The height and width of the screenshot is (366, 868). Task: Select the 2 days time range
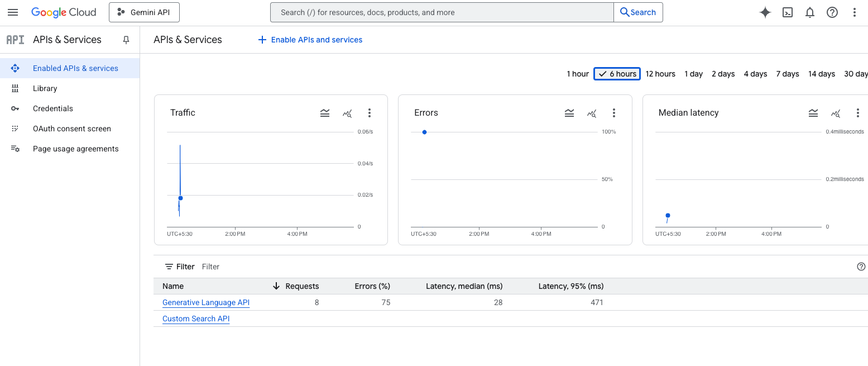723,74
